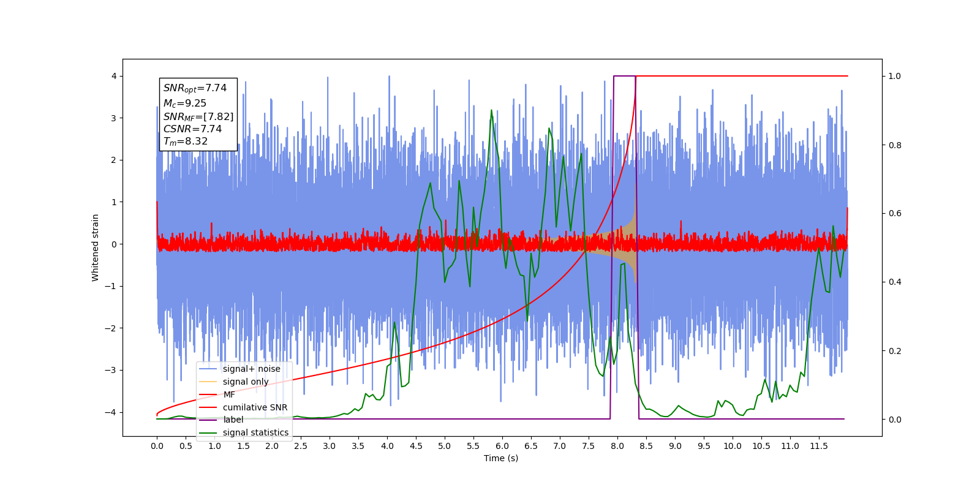
Task: Click the x-axis tick label 1.0
Action: point(214,446)
